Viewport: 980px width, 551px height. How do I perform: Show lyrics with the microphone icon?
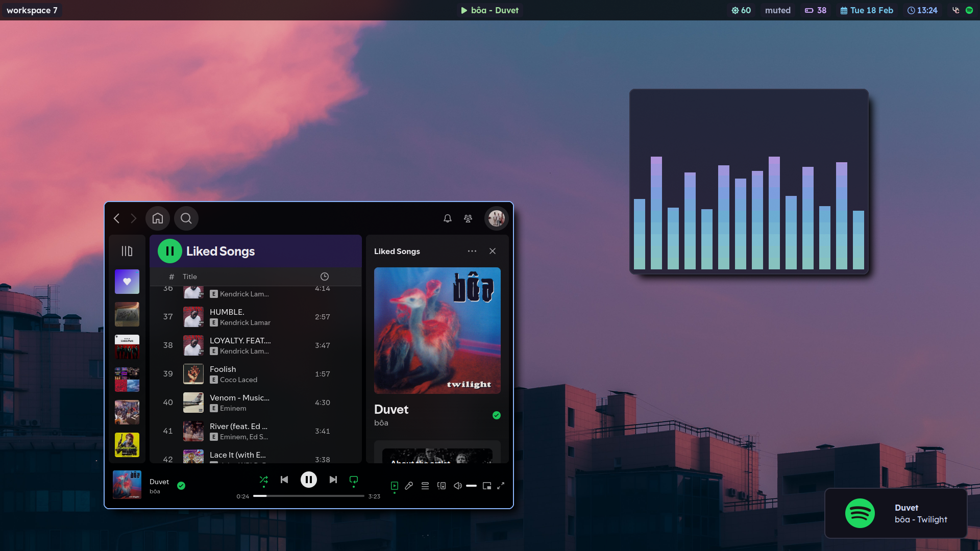coord(409,486)
